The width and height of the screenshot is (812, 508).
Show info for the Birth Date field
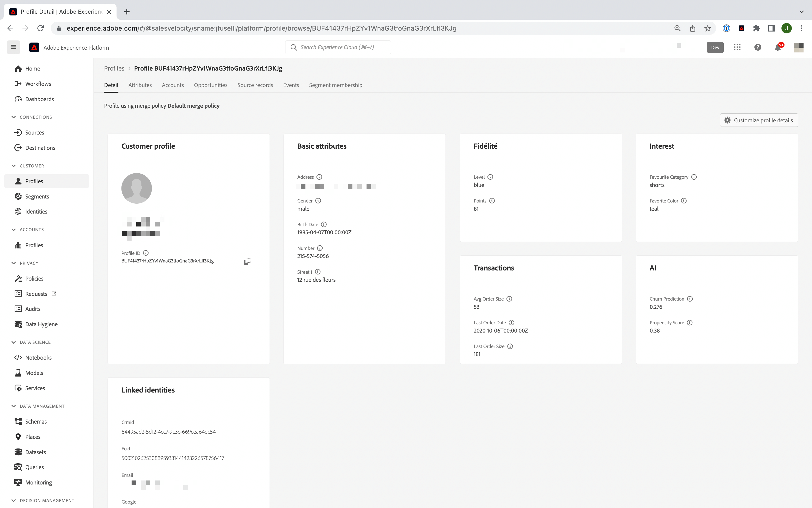click(x=324, y=224)
